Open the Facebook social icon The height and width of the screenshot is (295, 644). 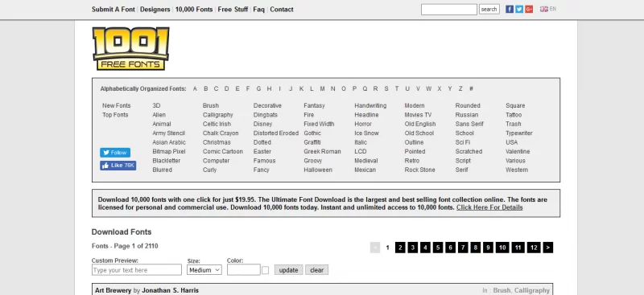click(510, 9)
